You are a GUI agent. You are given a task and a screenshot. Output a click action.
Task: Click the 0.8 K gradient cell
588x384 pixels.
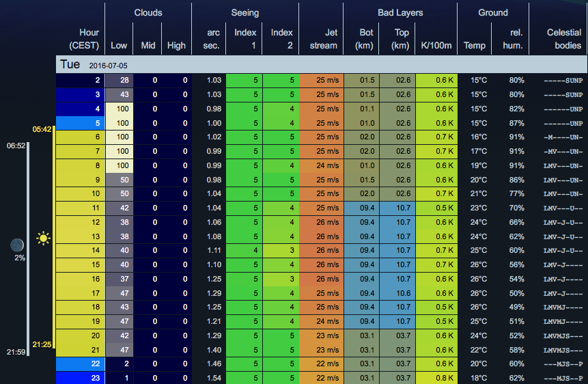pyautogui.click(x=436, y=378)
